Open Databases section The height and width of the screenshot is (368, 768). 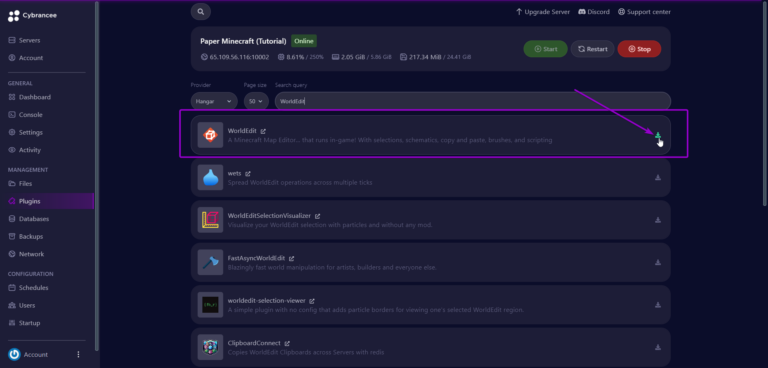[x=28, y=219]
